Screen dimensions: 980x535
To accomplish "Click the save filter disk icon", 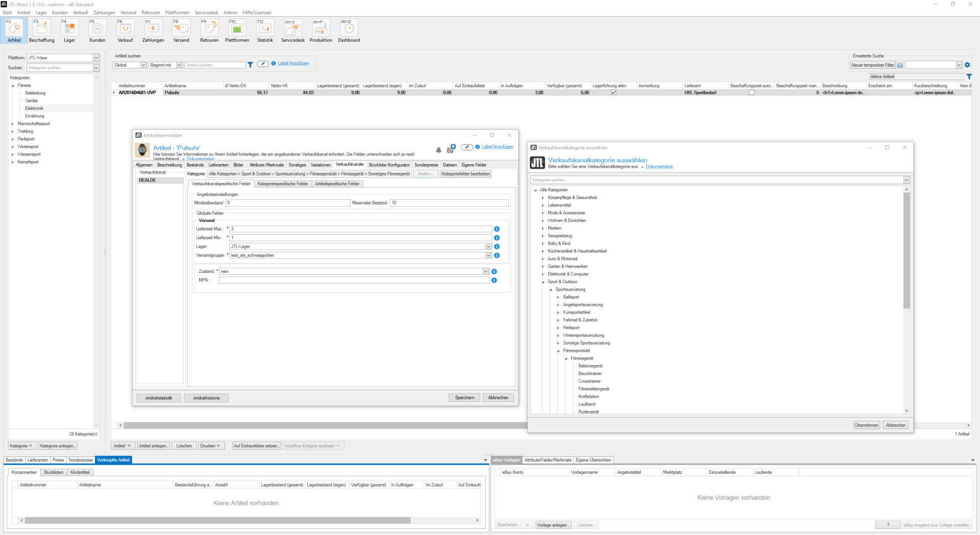I will 900,65.
